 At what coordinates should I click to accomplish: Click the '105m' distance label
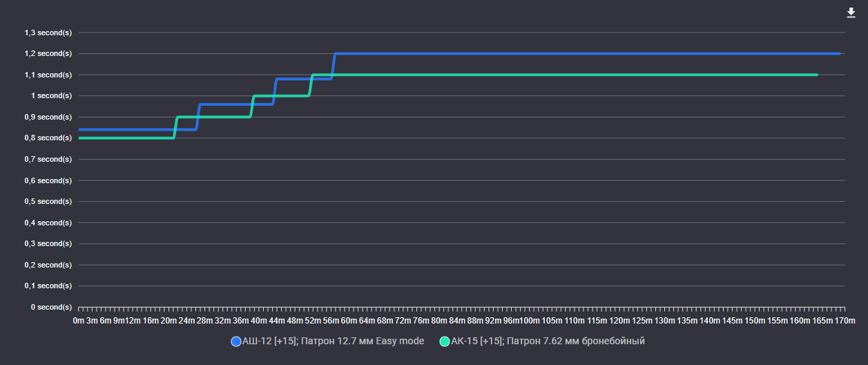[552, 321]
